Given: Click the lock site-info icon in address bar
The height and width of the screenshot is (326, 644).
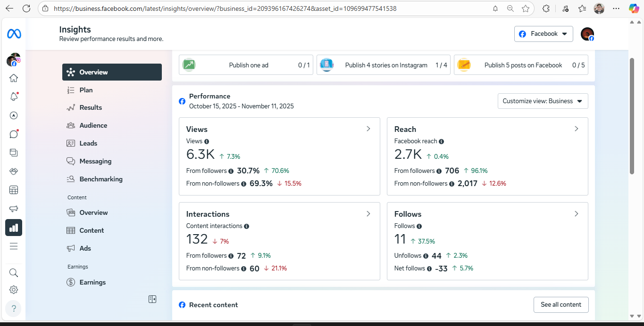Looking at the screenshot, I should (x=45, y=8).
